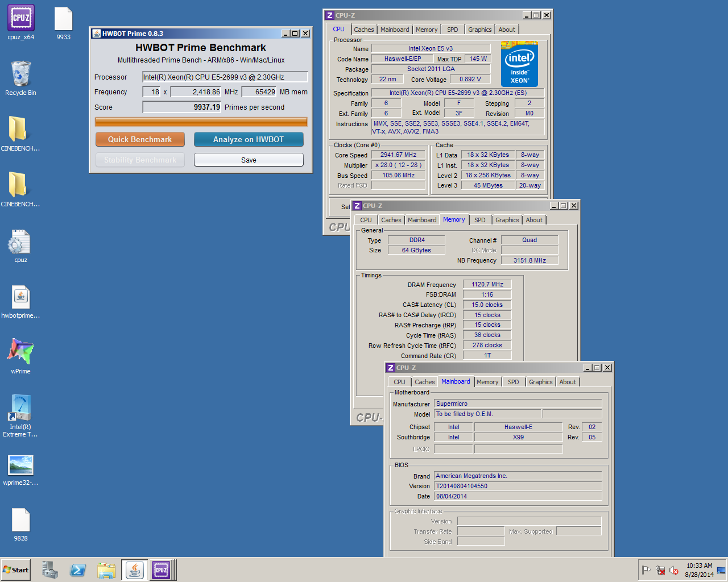Click the DRAM Frequency value 1120.7 MHz
This screenshot has width=728, height=582.
[487, 284]
